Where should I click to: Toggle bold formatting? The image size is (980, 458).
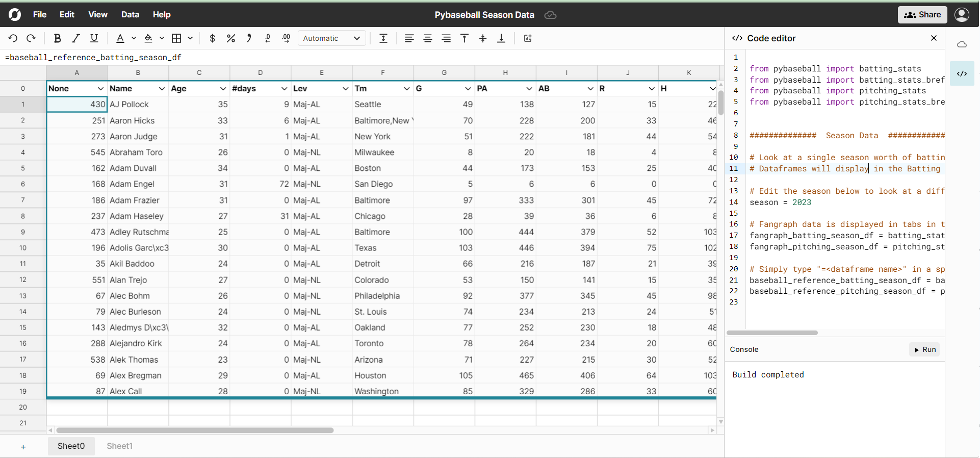click(x=57, y=38)
